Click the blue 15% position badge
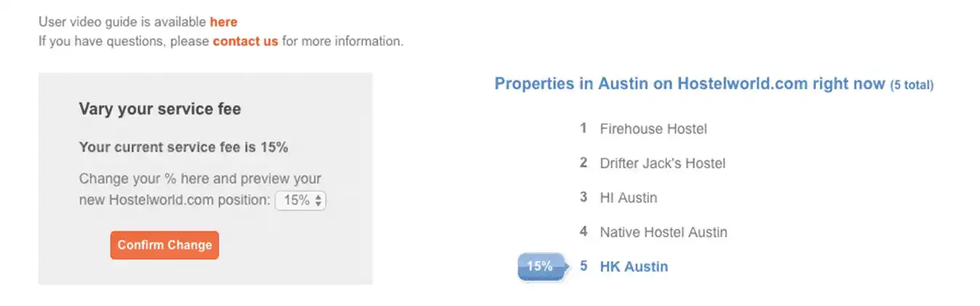 540,267
